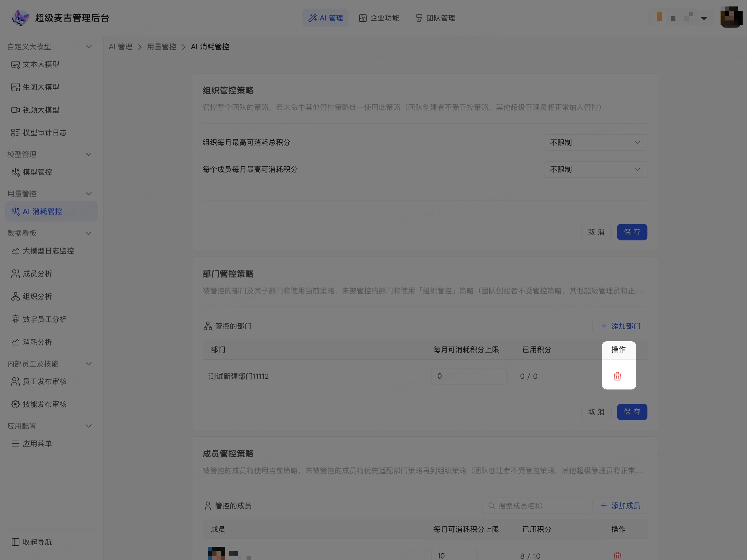Edit the department monthly points limit field
Screen dimensions: 747x560
[x=469, y=376]
